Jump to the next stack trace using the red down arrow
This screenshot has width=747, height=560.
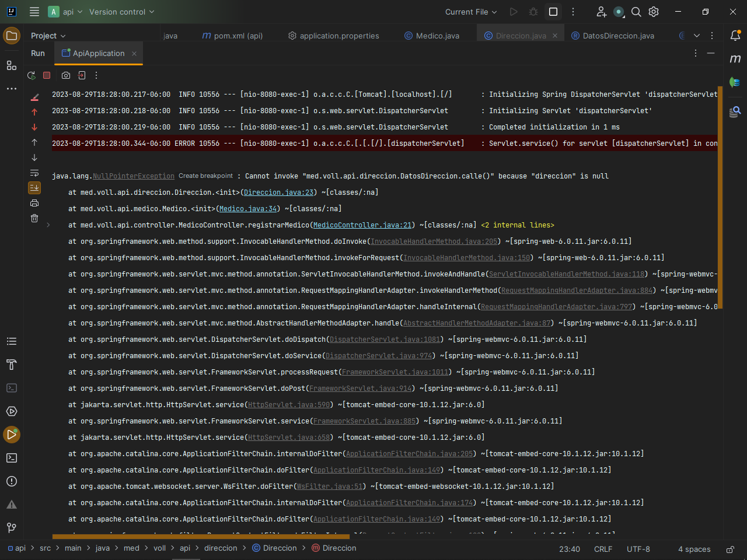[x=34, y=127]
